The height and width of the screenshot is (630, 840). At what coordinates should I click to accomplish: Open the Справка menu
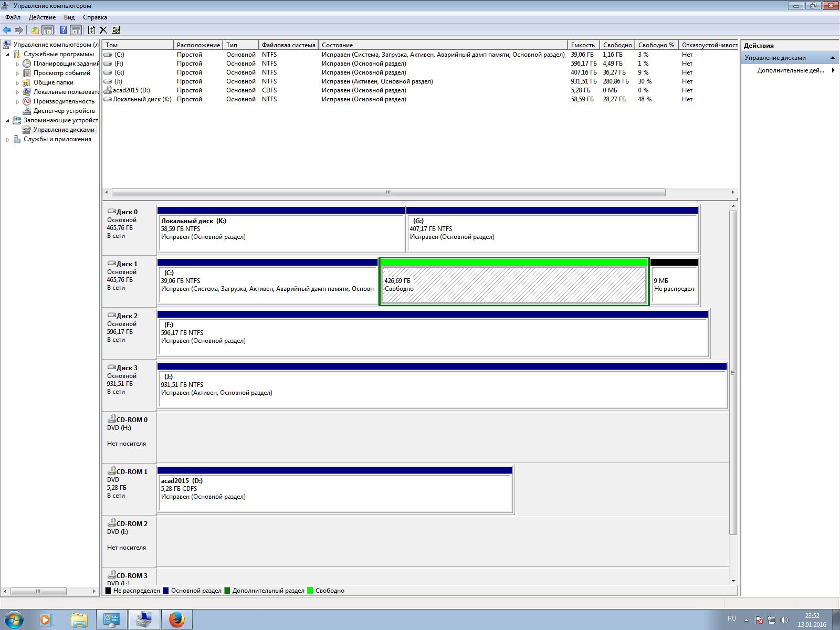[94, 17]
